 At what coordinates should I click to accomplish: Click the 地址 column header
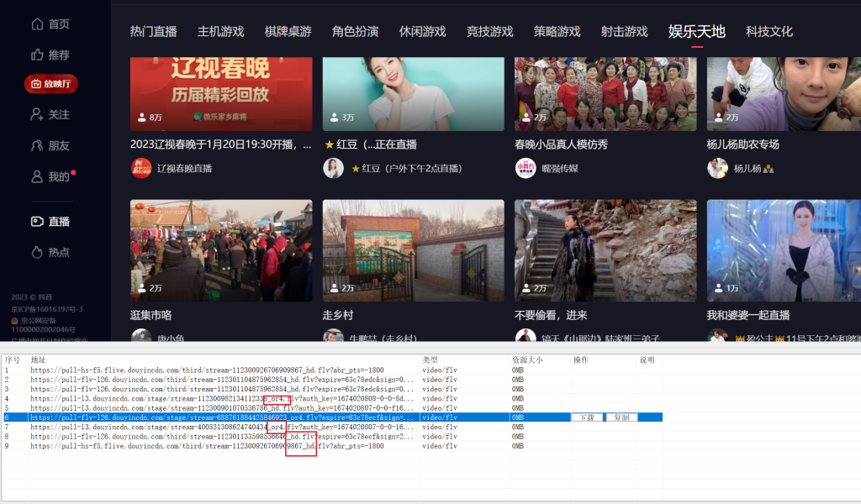(39, 360)
